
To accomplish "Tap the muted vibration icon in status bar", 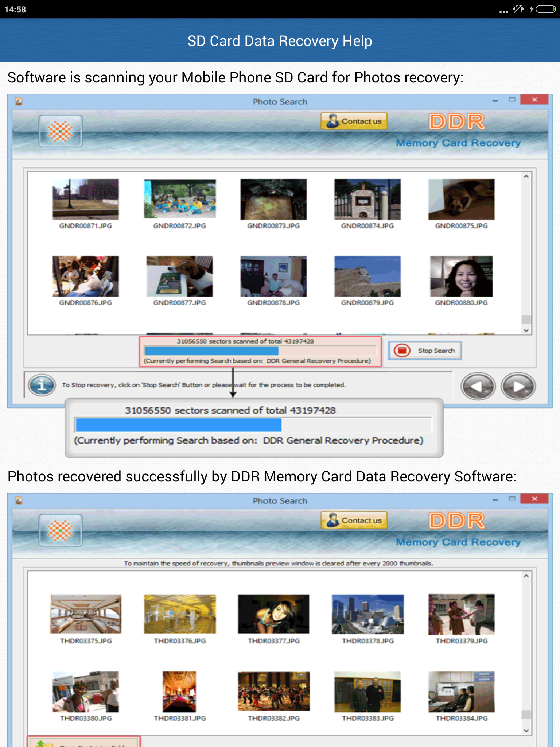I will point(518,9).
